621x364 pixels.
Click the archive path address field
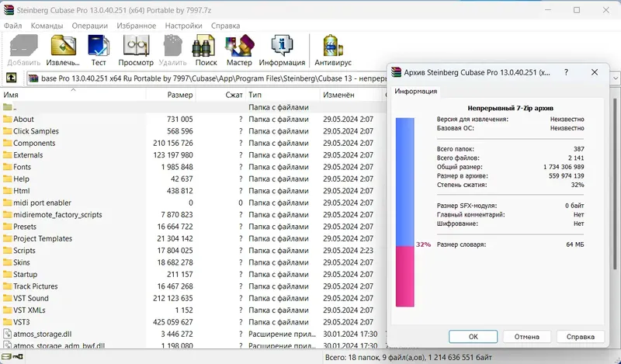tap(208, 78)
